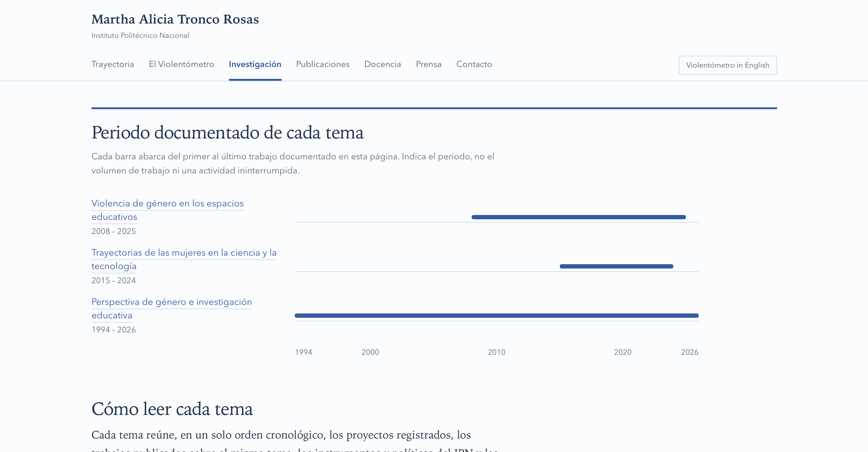Click the 2008–2025 timeline bar
This screenshot has height=452, width=868.
click(x=578, y=217)
